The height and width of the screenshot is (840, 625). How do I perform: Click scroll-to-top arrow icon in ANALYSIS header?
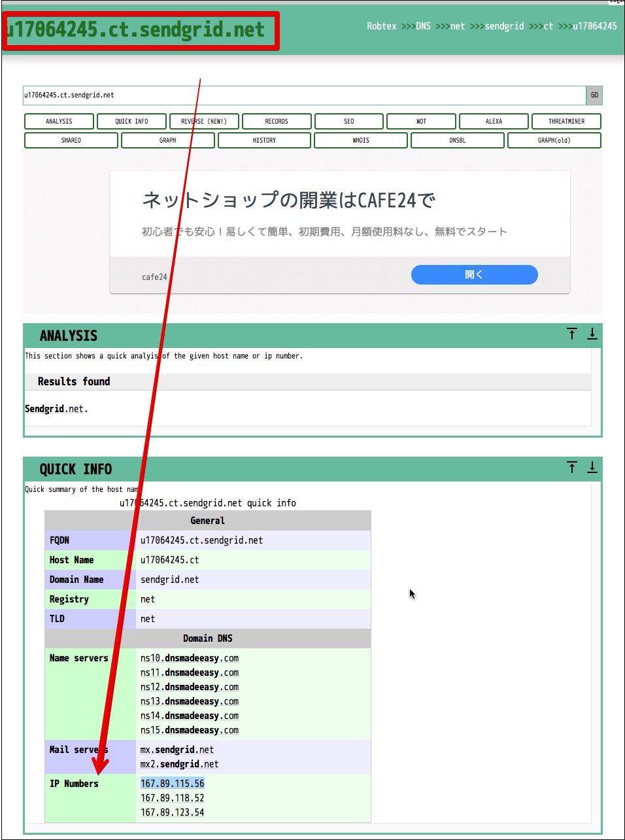tap(572, 334)
